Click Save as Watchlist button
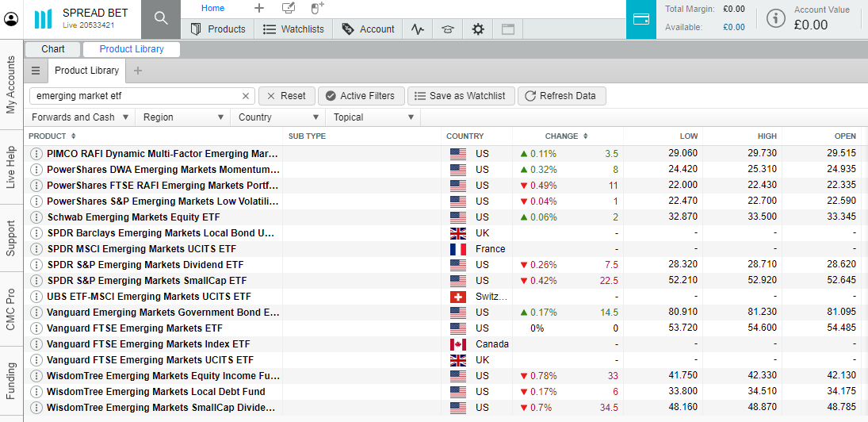 coord(460,96)
